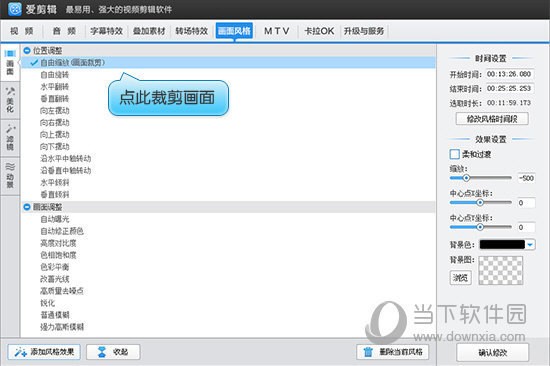Open the 画面 sidebar panel icon
Viewport: 550px width, 366px height.
tap(10, 53)
